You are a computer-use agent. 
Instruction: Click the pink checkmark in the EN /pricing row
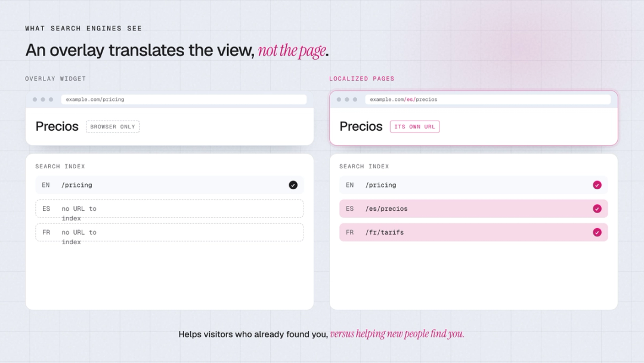coord(597,185)
